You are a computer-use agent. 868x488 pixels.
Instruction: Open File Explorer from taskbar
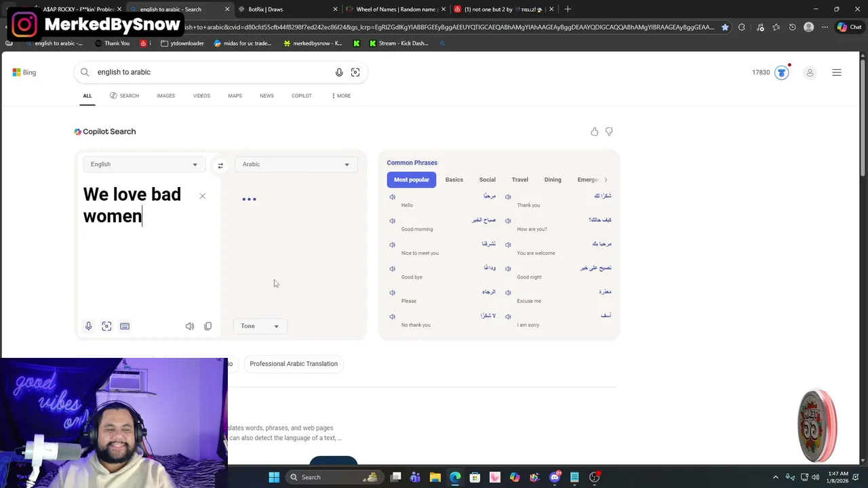[x=435, y=477]
